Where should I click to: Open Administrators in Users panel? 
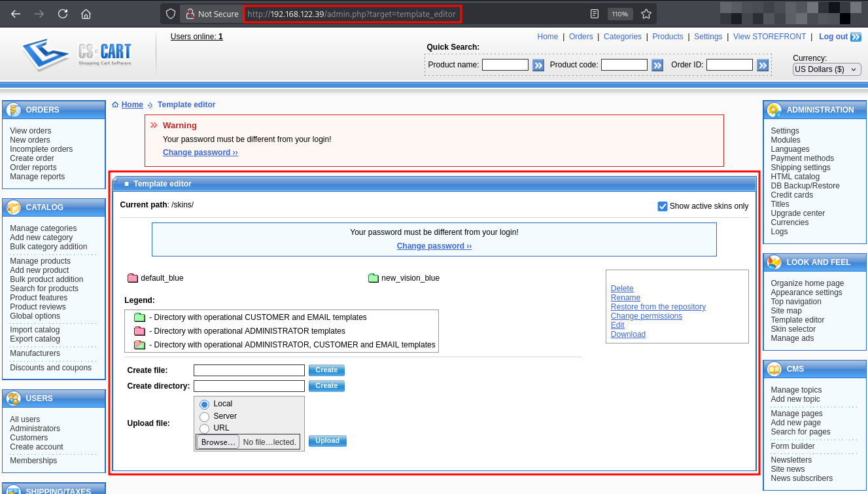point(35,429)
